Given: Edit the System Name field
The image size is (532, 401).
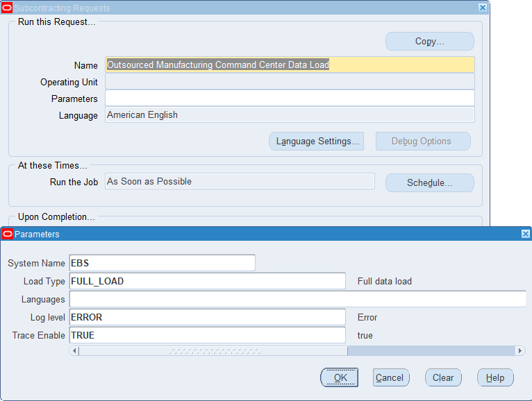Looking at the screenshot, I should 163,263.
